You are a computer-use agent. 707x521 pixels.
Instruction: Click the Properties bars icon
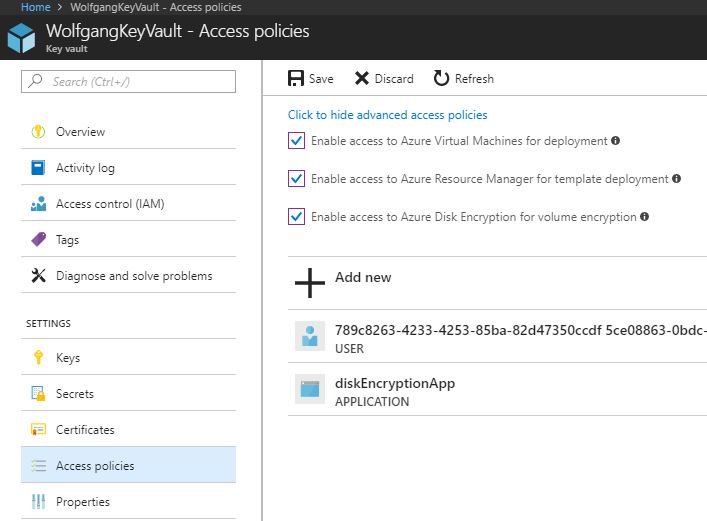point(38,501)
